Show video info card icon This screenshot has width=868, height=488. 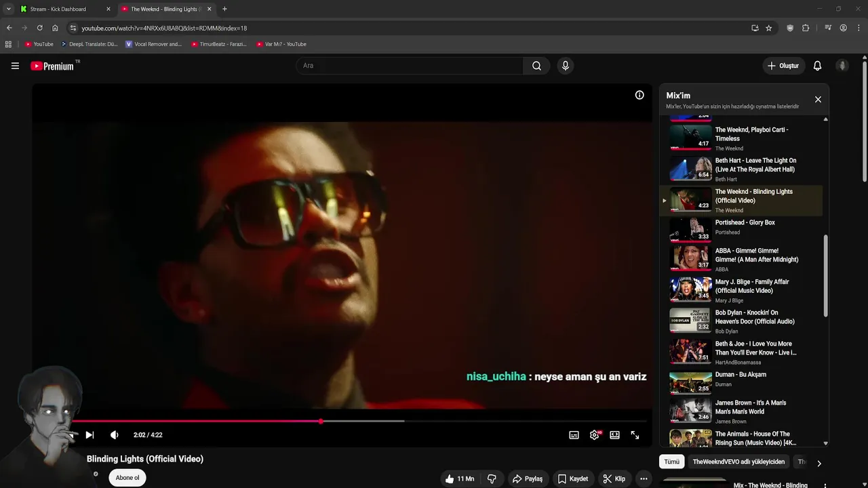(639, 95)
